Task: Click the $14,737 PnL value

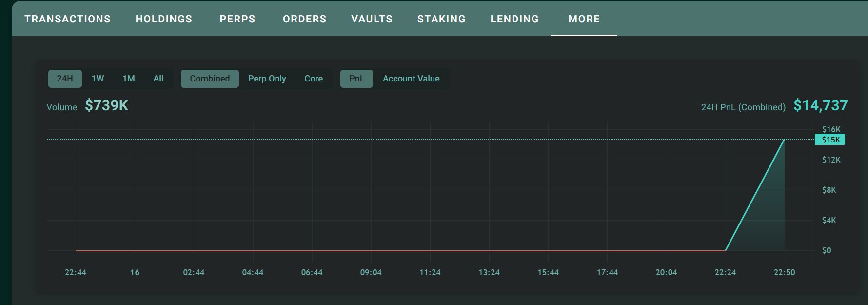Action: tap(821, 105)
